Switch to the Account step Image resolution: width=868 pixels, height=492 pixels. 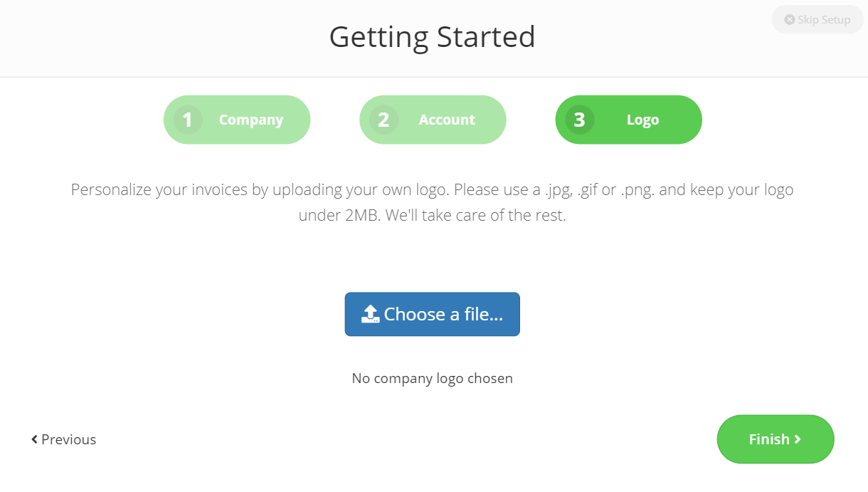point(433,120)
